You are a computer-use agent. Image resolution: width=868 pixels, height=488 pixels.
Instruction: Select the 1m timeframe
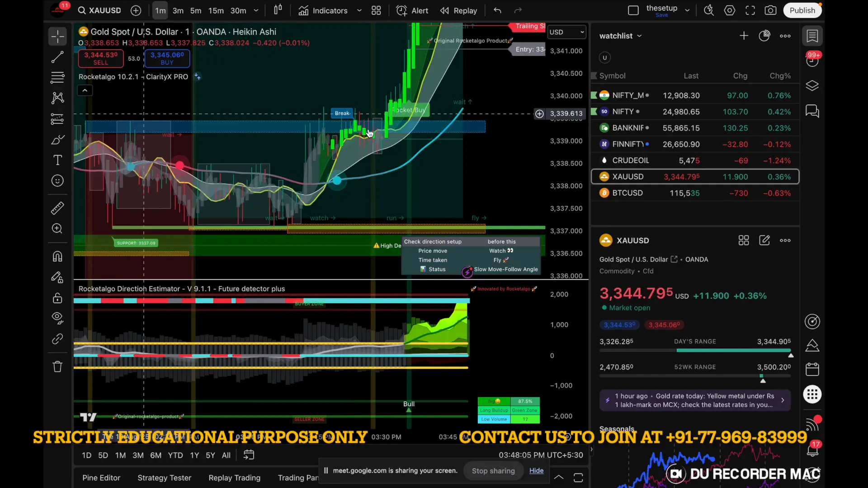tap(160, 10)
